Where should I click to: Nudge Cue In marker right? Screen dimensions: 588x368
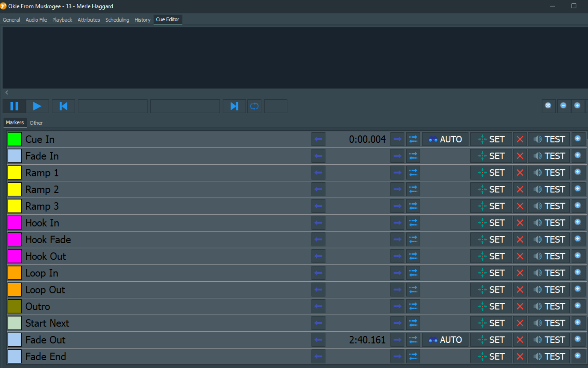point(397,140)
